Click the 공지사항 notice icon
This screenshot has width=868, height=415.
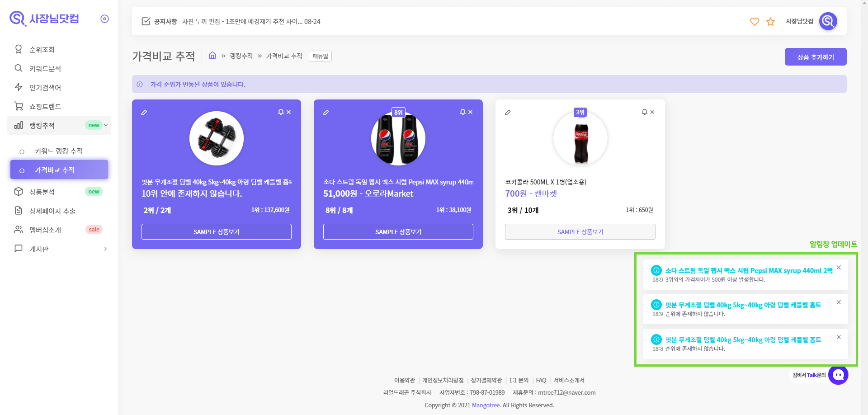click(x=146, y=21)
